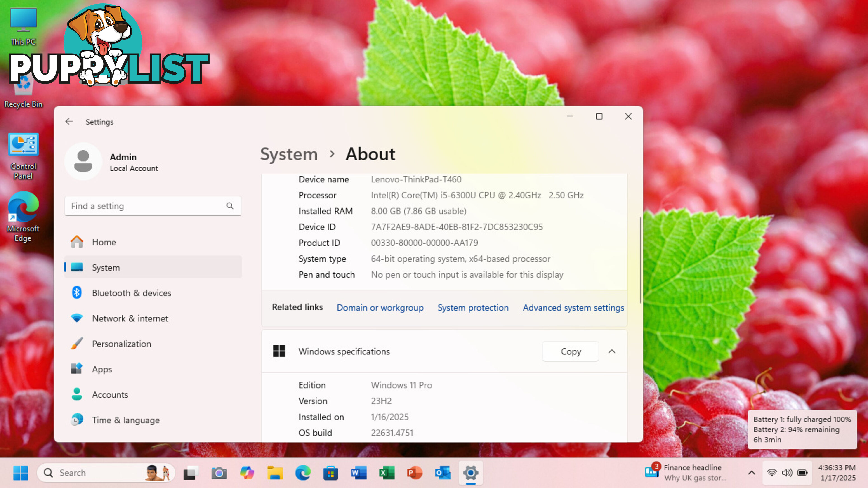Click the battery icon in system tray

(802, 473)
